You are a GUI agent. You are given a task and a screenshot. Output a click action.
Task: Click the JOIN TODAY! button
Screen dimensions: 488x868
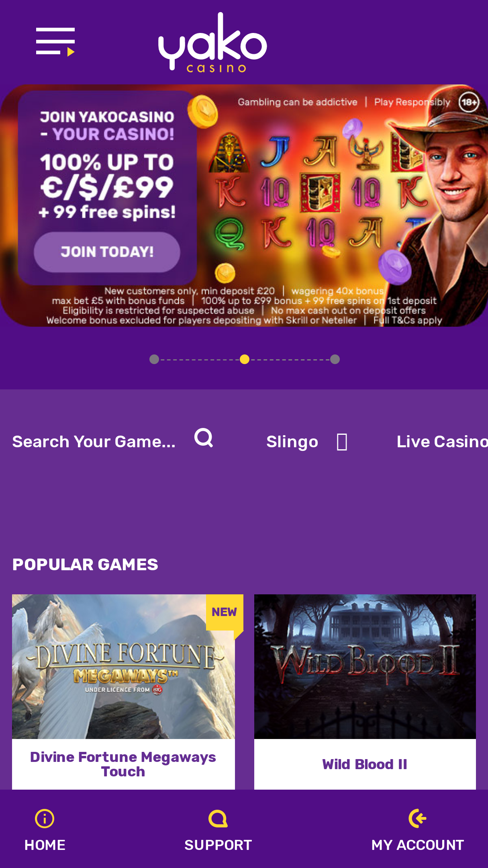[107, 252]
